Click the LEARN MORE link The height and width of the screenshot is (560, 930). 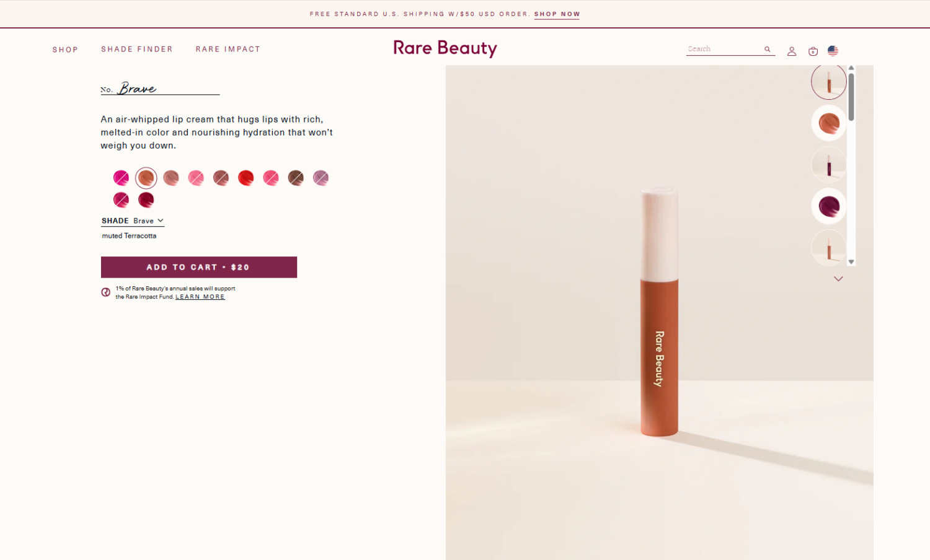tap(200, 297)
